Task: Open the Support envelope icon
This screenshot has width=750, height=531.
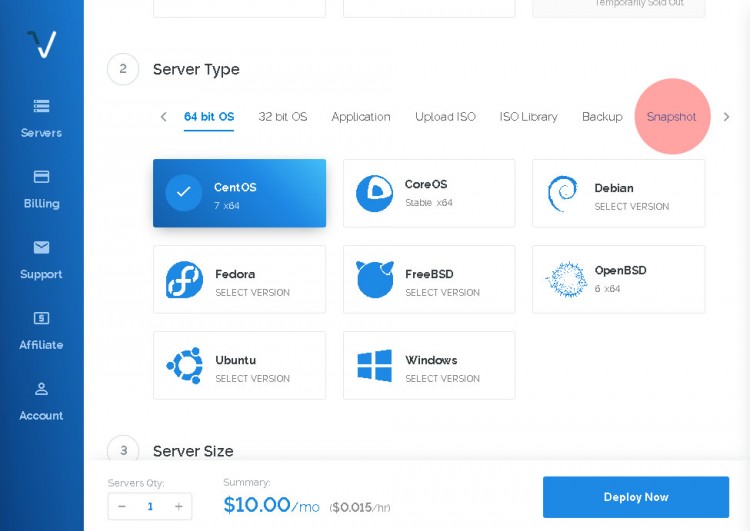Action: click(x=42, y=247)
